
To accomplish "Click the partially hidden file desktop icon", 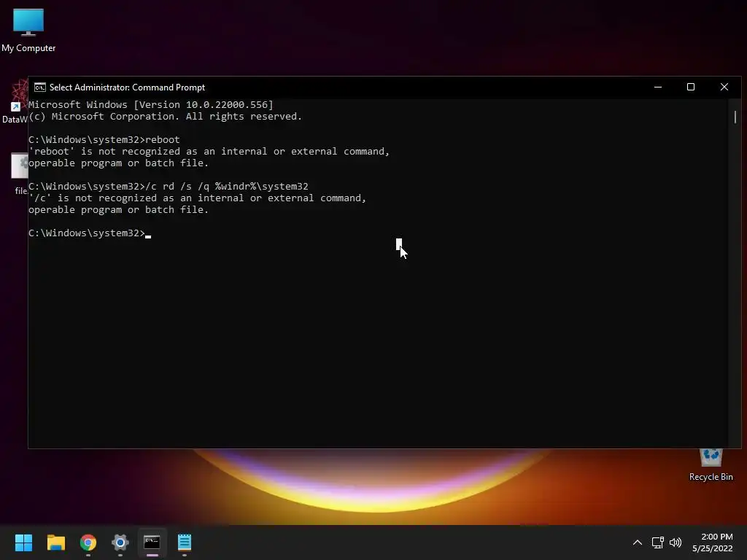I will 20,166.
